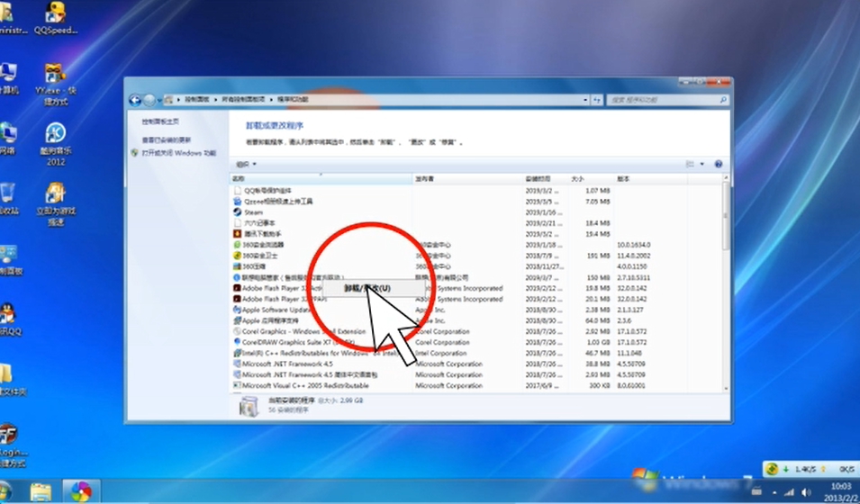860x504 pixels.
Task: Select the Apple 应用程序支持 row
Action: click(x=475, y=320)
